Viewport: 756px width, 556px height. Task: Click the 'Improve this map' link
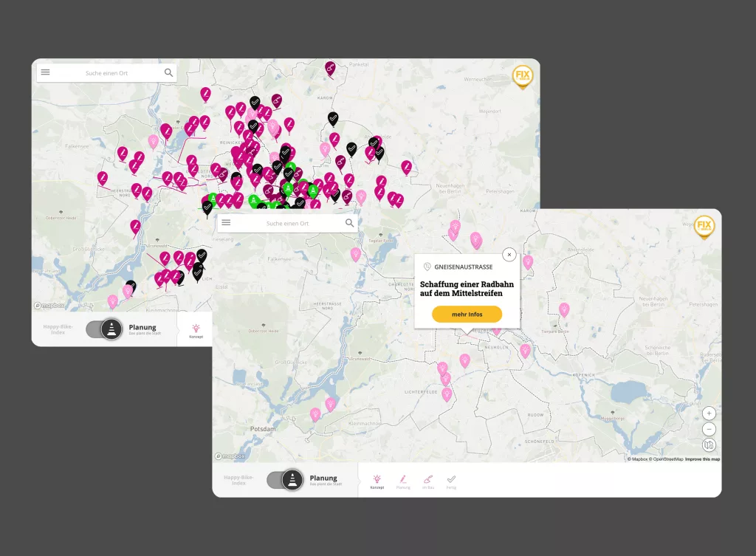pyautogui.click(x=702, y=459)
